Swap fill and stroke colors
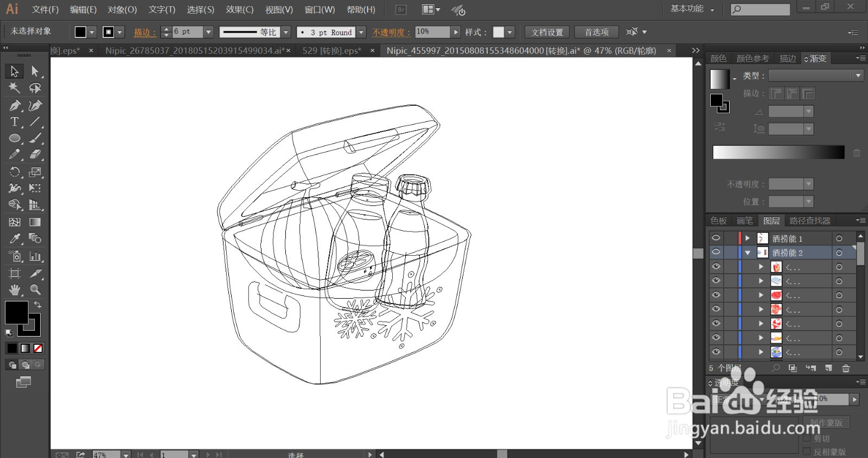The height and width of the screenshot is (458, 868). pyautogui.click(x=38, y=305)
